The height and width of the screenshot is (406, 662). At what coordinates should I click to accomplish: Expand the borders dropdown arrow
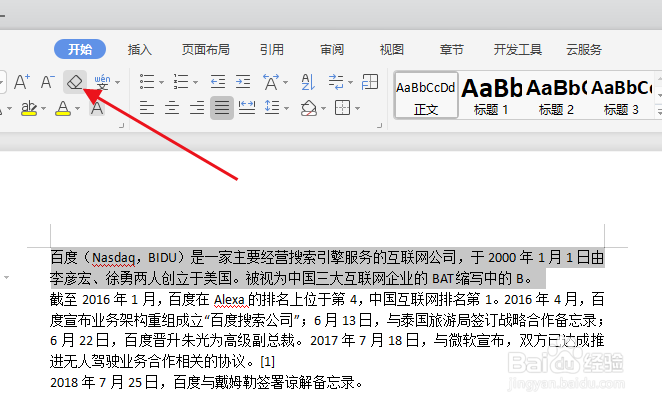pos(358,109)
